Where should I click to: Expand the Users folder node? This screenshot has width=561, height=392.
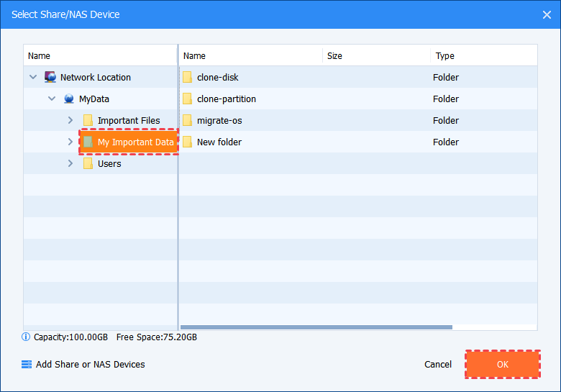tap(70, 163)
